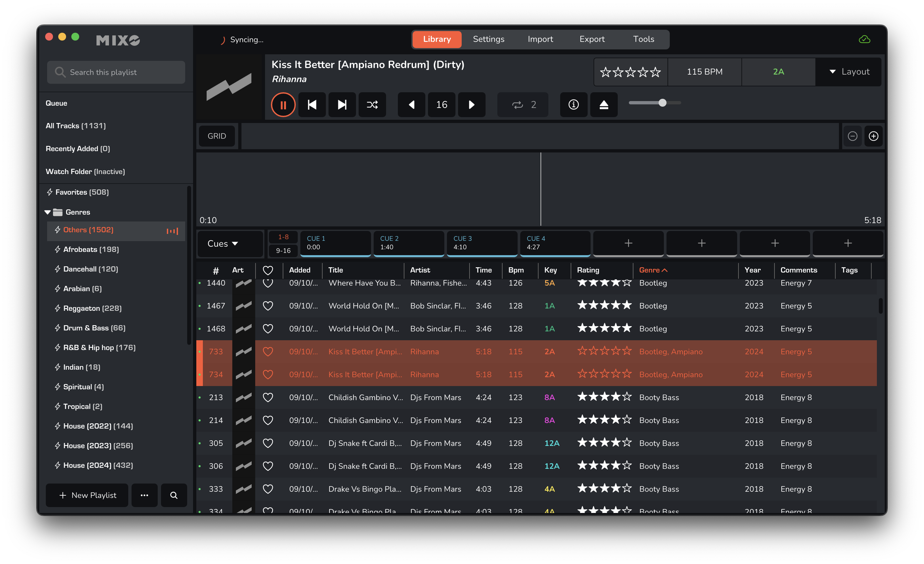Open track info panel

[x=573, y=105]
